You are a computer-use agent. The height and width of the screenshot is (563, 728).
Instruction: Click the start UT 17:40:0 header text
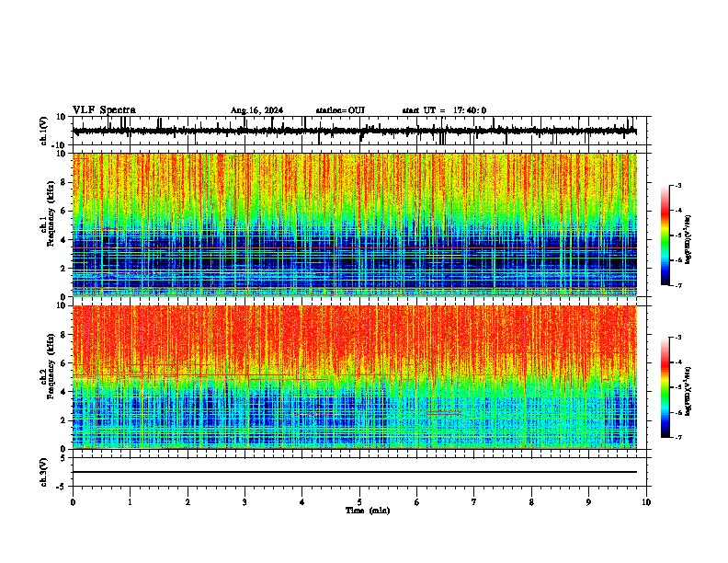[x=444, y=110]
